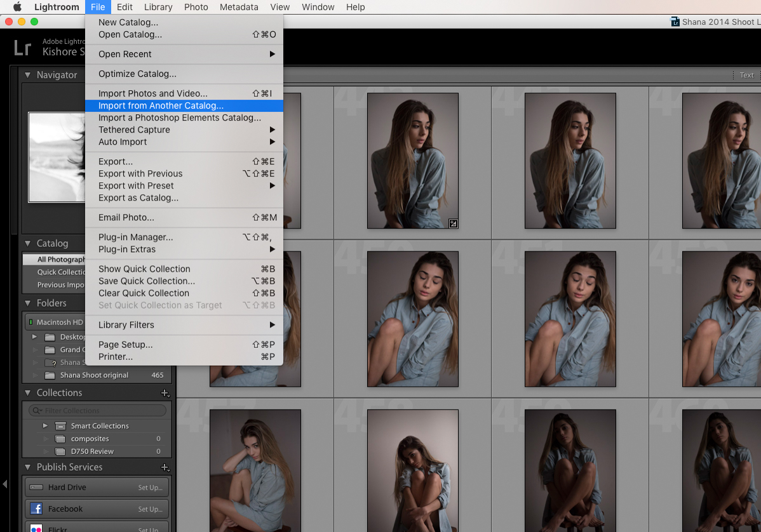Click the plus icon on Publish Services header
The height and width of the screenshot is (532, 761).
165,467
